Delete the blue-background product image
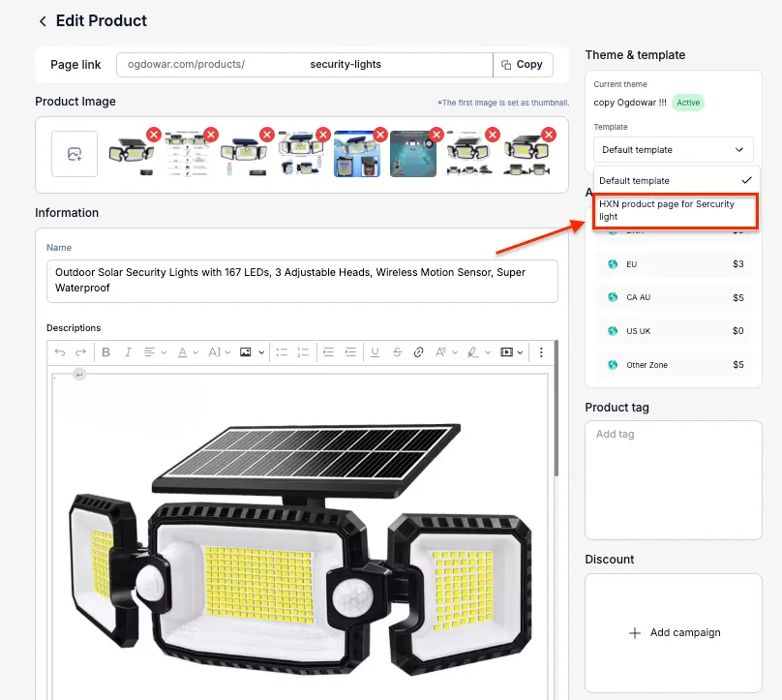 (x=380, y=135)
